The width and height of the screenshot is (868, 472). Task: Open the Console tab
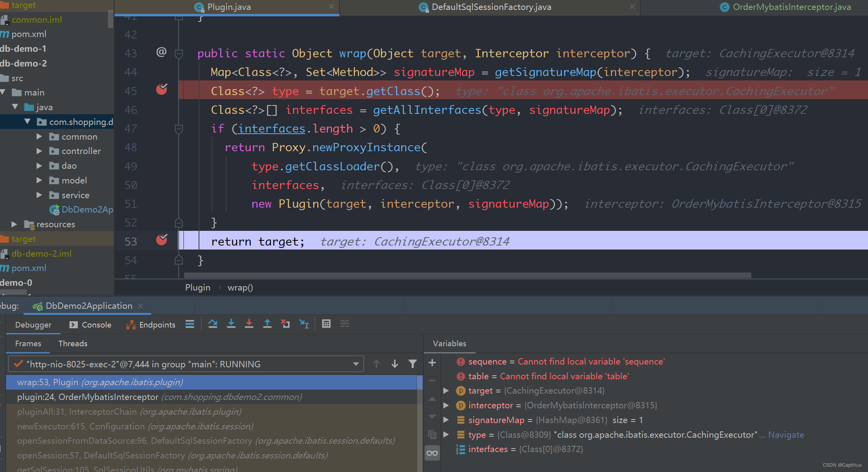point(90,325)
